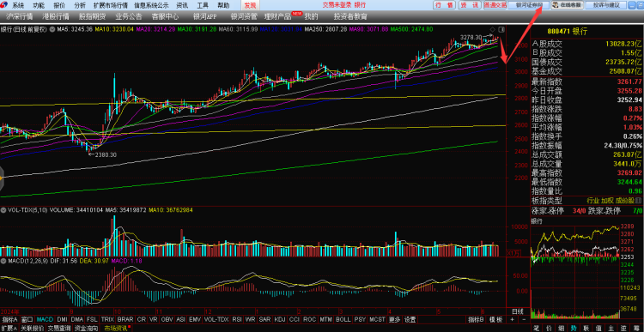The image size is (644, 332).
Task: Enable the RSI indicator
Action: (x=237, y=319)
